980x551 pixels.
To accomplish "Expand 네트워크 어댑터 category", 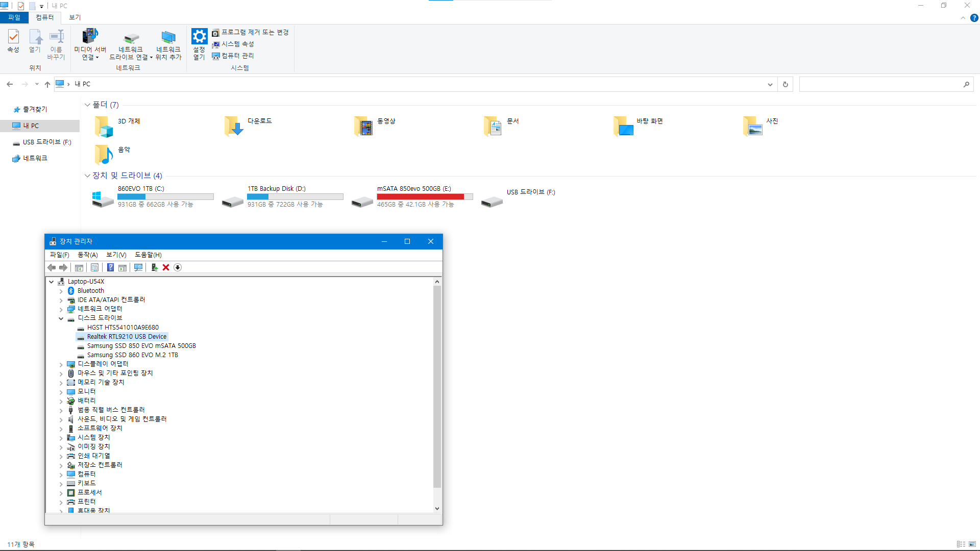I will point(61,310).
